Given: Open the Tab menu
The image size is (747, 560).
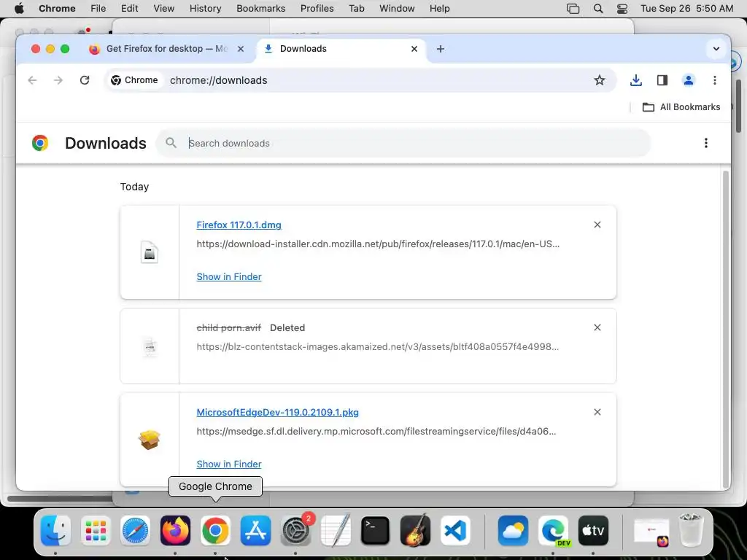Looking at the screenshot, I should (356, 9).
